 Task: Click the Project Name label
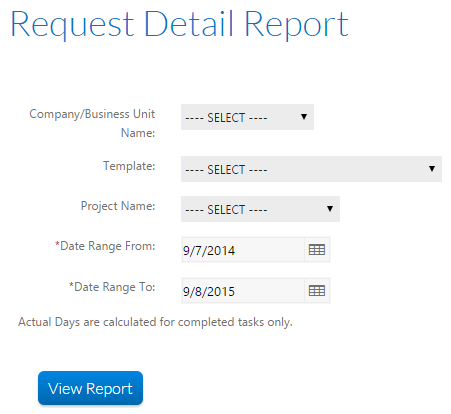(x=118, y=206)
